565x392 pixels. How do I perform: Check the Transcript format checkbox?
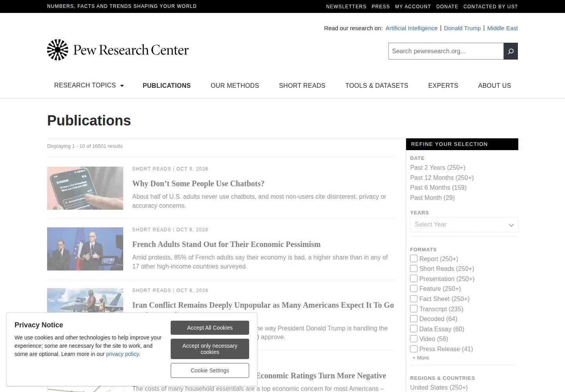click(414, 309)
